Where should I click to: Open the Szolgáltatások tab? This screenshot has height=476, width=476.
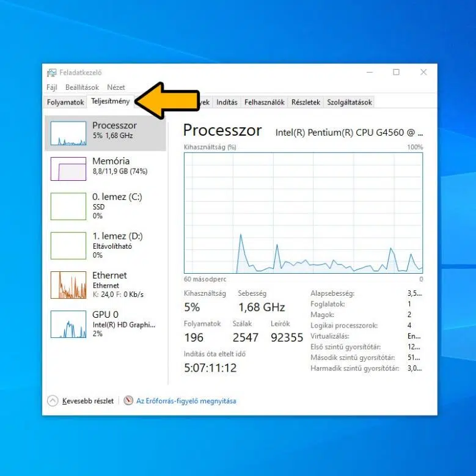pos(349,102)
